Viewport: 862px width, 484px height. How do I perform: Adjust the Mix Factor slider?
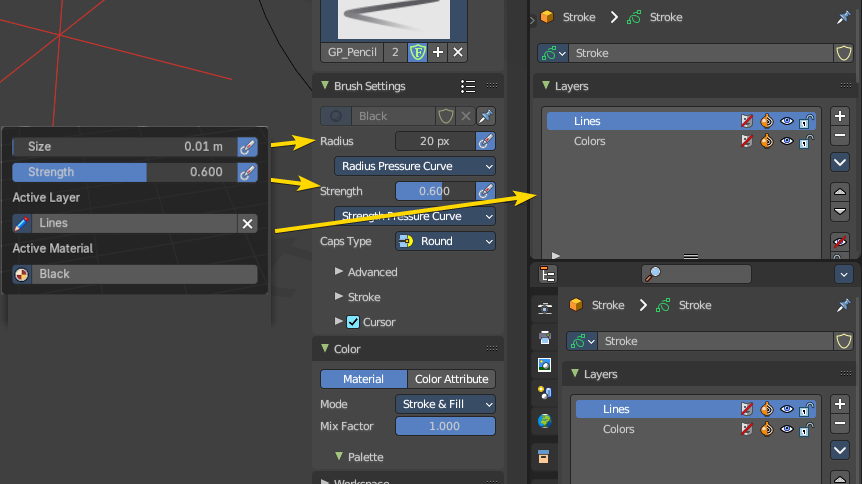click(445, 426)
